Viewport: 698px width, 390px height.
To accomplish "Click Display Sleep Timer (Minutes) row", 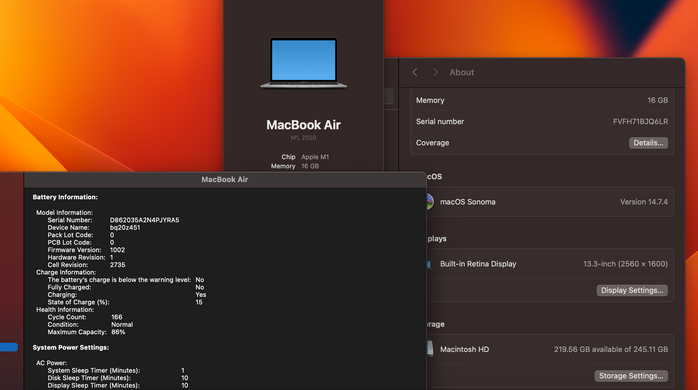I will (118, 386).
